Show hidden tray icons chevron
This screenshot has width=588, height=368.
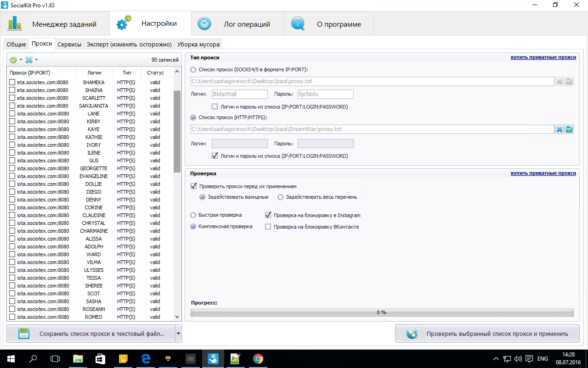[x=496, y=359]
